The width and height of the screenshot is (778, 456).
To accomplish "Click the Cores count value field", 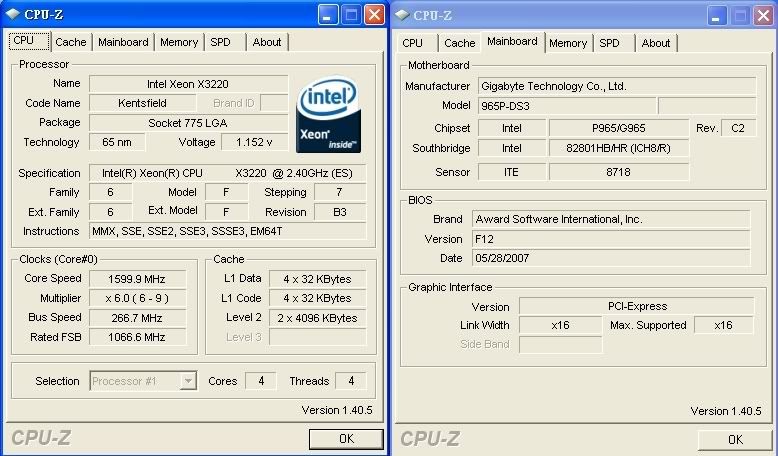I will point(261,381).
